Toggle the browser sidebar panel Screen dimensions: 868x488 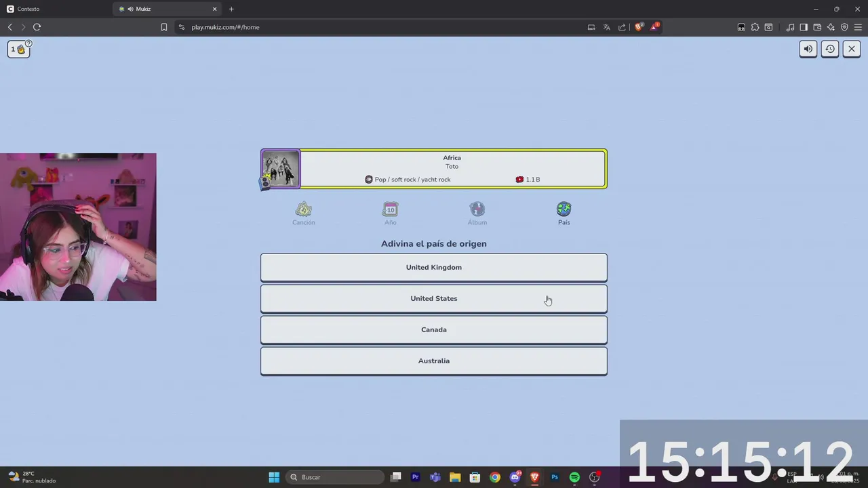pos(804,27)
